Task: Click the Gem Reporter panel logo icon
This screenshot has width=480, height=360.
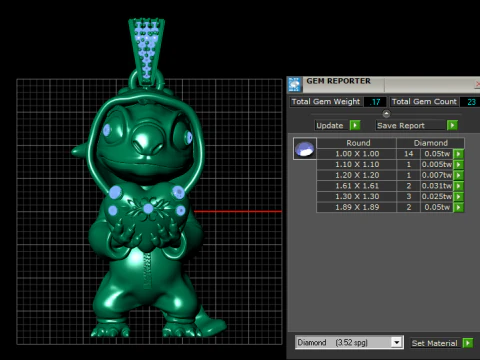Action: [295, 84]
